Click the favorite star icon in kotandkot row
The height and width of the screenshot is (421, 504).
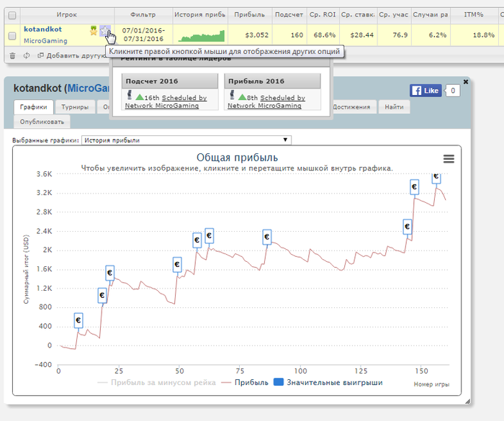(x=104, y=31)
